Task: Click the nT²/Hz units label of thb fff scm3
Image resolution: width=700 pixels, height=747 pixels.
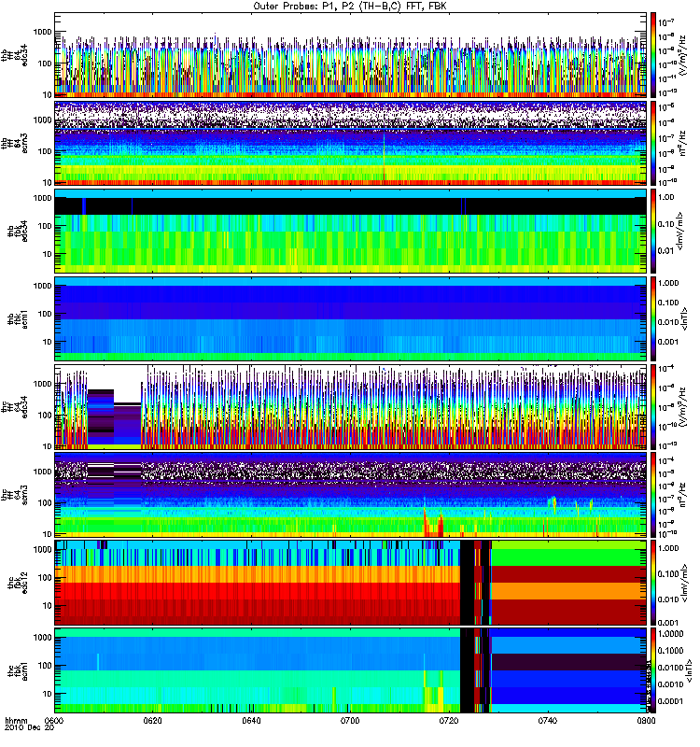Action: click(682, 143)
